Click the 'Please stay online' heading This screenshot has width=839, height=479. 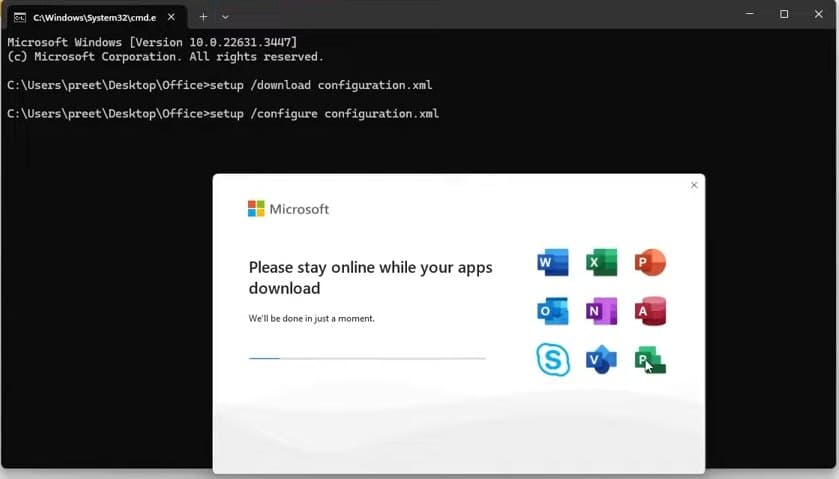pos(370,278)
